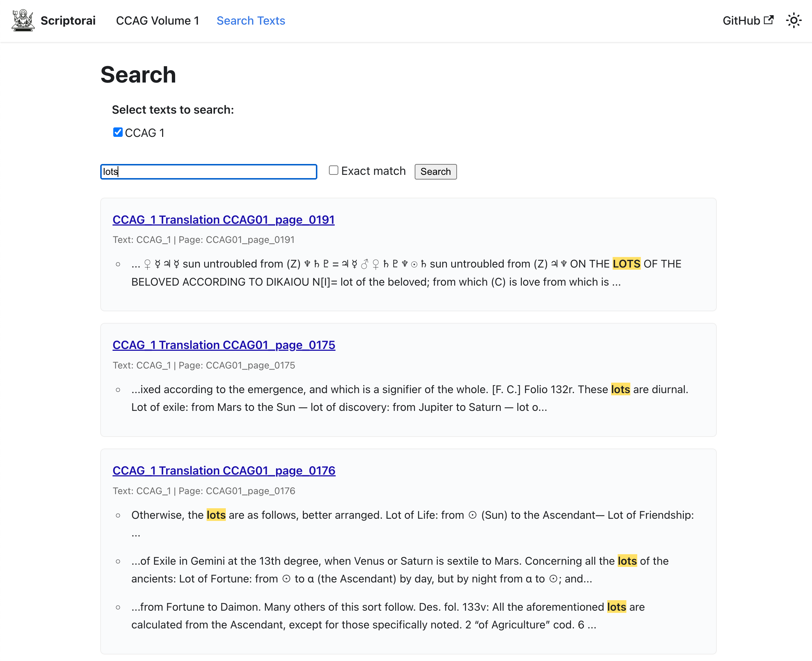Enable the Exact match checkbox
Viewport: 812px width, 661px height.
coord(333,170)
